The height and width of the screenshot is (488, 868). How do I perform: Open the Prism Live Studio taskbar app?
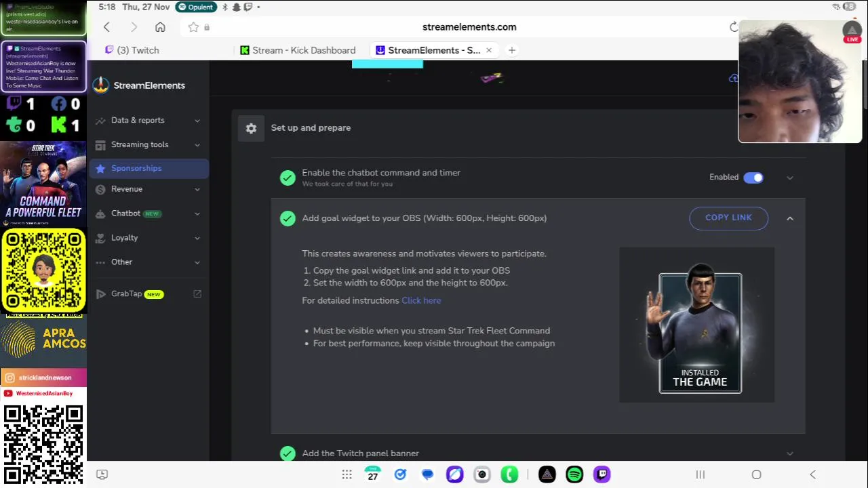(547, 474)
